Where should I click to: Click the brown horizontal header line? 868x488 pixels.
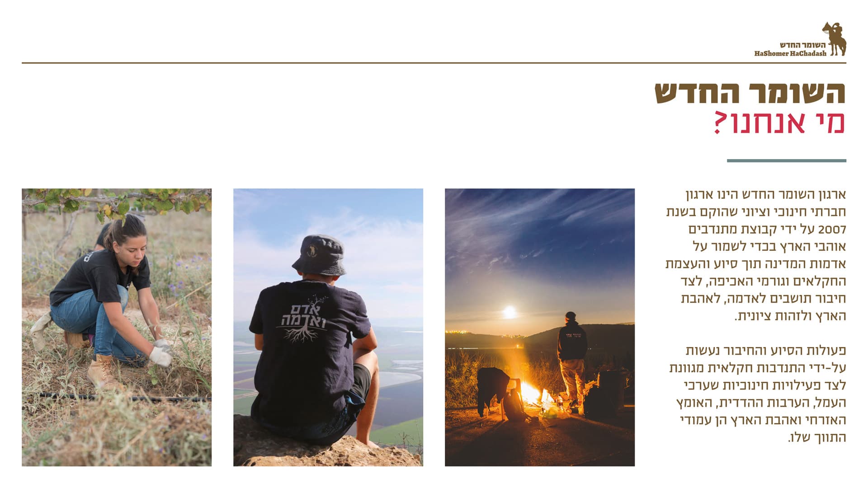(434, 63)
